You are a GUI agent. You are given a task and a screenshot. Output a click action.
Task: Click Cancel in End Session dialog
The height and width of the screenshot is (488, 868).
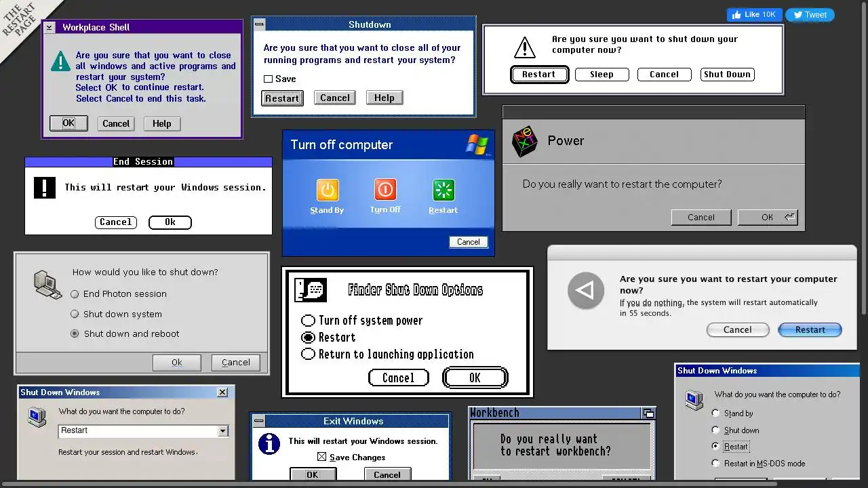pos(116,222)
